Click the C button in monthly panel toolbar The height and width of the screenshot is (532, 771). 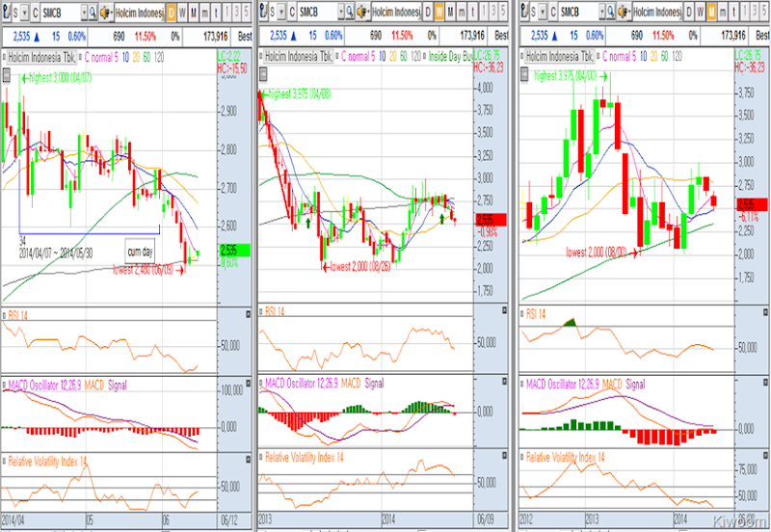pyautogui.click(x=553, y=13)
